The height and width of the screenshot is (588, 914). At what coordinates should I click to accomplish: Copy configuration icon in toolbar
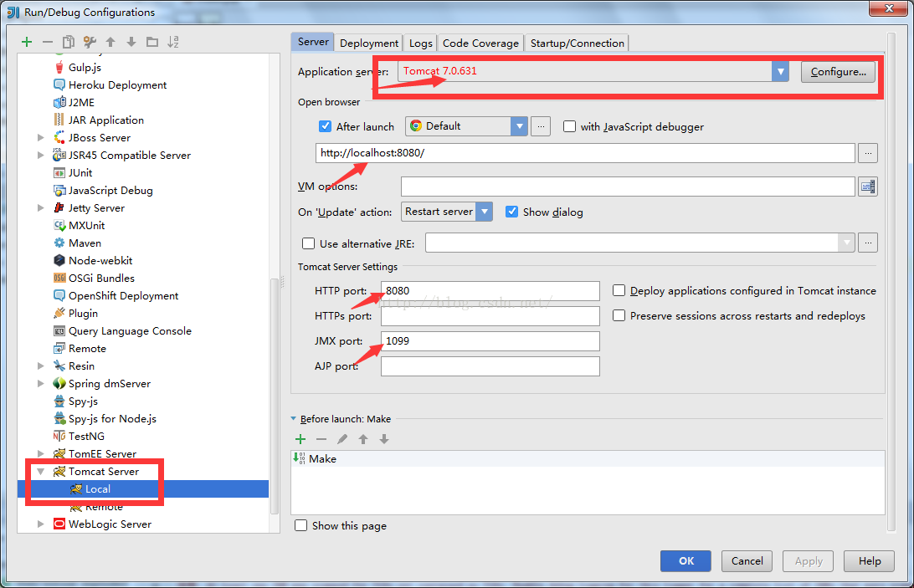coord(69,42)
